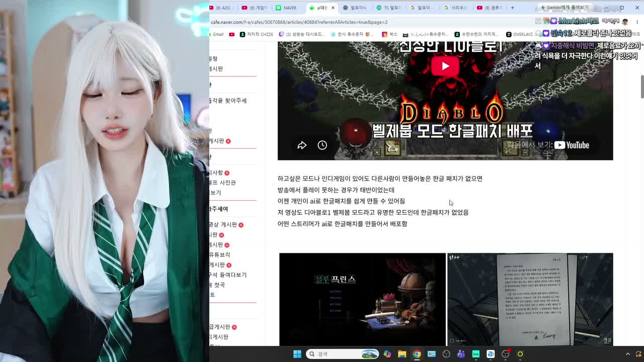Open the letter document screenshot thumbnail

(x=530, y=299)
